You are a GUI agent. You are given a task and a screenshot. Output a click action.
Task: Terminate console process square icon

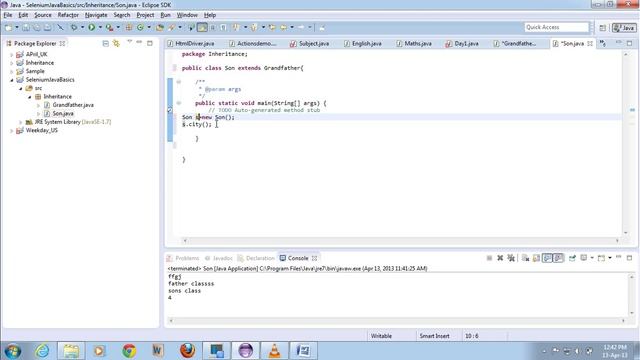tap(489, 258)
